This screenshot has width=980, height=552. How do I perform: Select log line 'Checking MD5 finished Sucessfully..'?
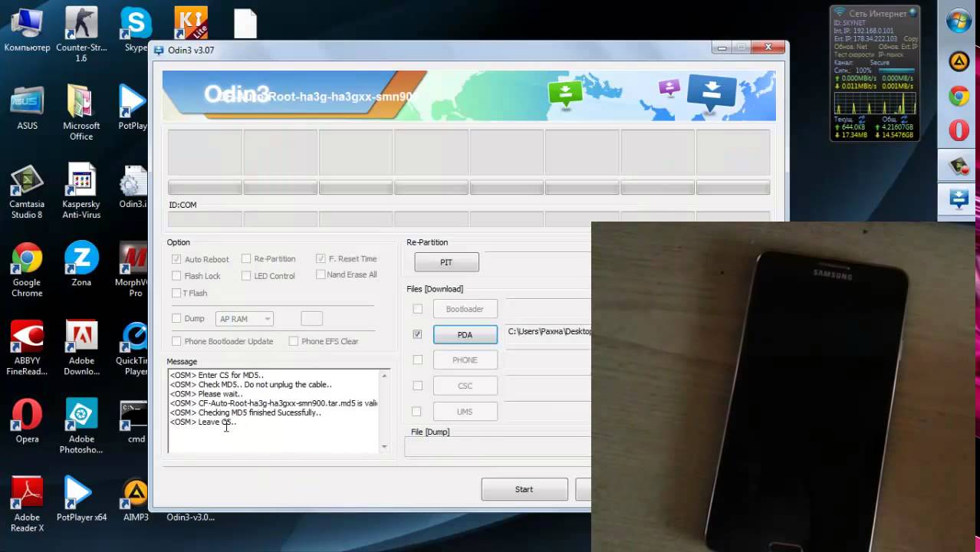pos(245,412)
